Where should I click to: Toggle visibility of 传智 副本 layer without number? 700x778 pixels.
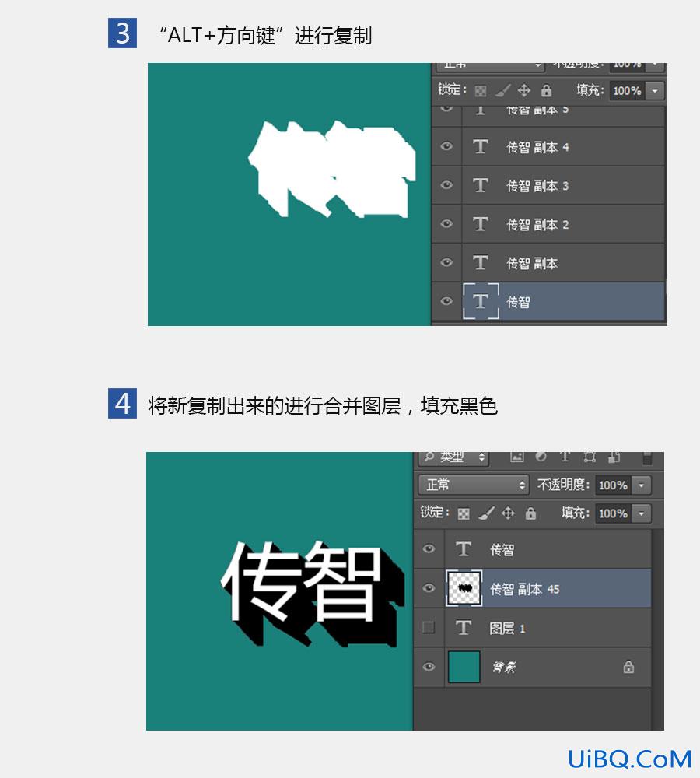[446, 262]
